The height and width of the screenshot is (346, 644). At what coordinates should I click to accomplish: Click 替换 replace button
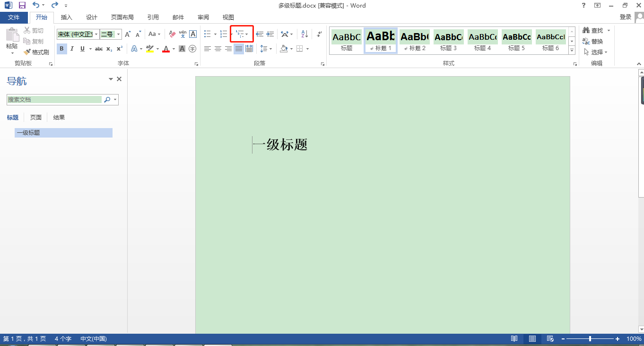tap(593, 42)
